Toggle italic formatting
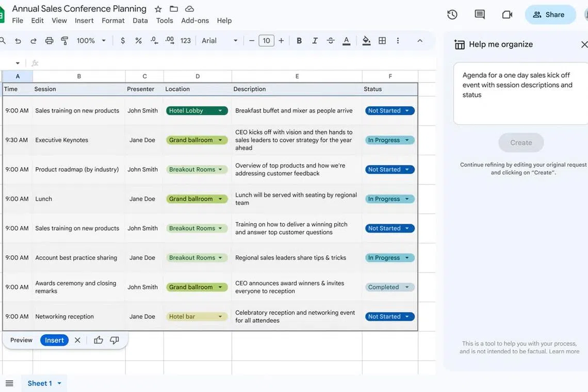Image resolution: width=588 pixels, height=392 pixels. (x=315, y=41)
